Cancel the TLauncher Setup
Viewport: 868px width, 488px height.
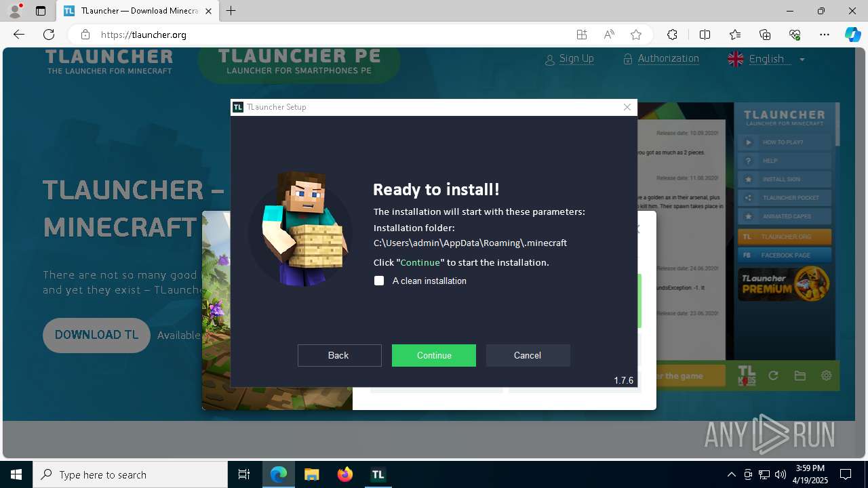[528, 355]
